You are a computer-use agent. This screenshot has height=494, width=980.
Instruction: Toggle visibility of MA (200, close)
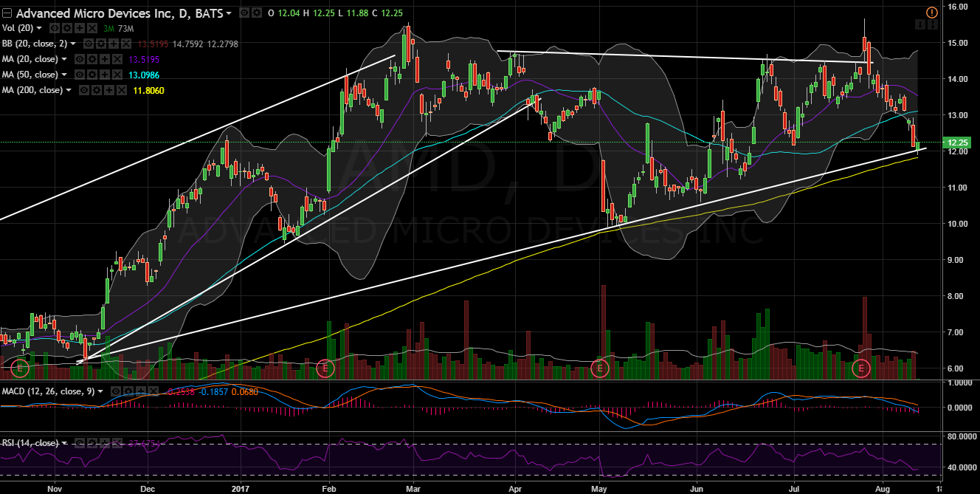click(x=86, y=90)
